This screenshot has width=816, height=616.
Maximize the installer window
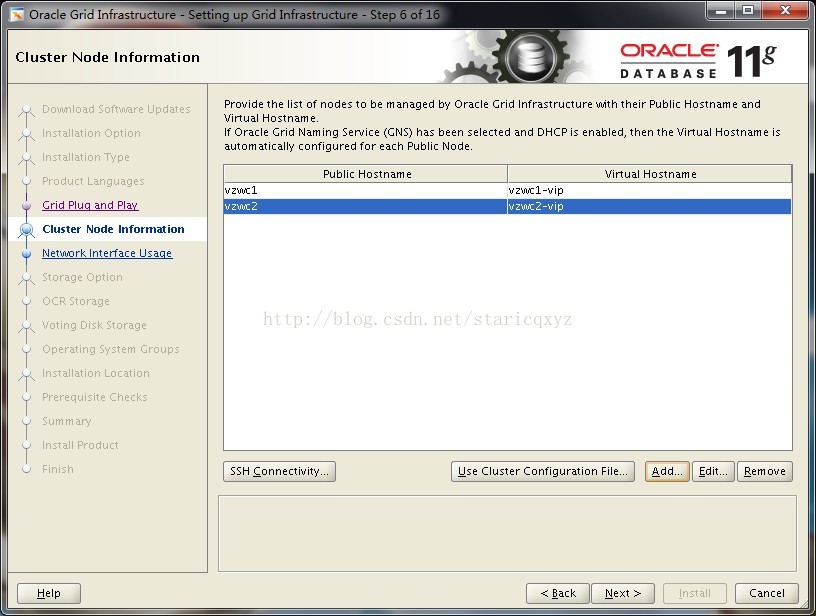(748, 10)
